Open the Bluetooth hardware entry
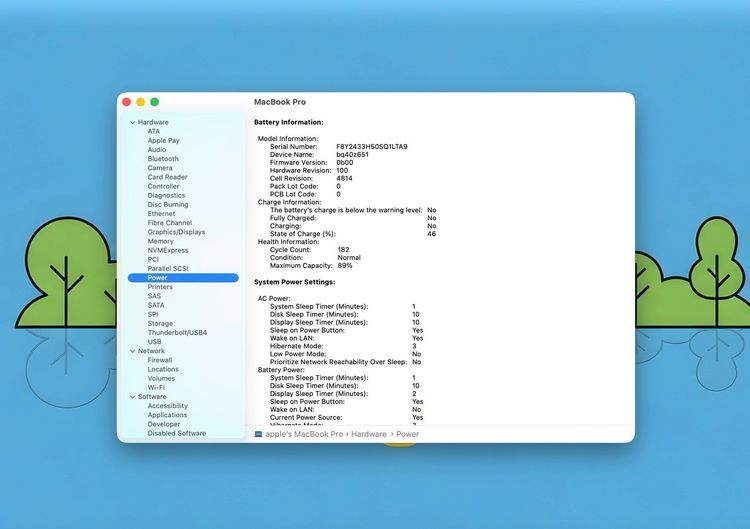Viewport: 750px width, 529px height. [163, 159]
